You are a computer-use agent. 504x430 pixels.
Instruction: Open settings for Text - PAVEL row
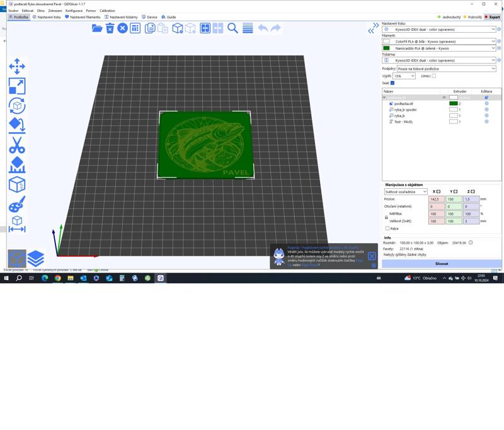(486, 122)
